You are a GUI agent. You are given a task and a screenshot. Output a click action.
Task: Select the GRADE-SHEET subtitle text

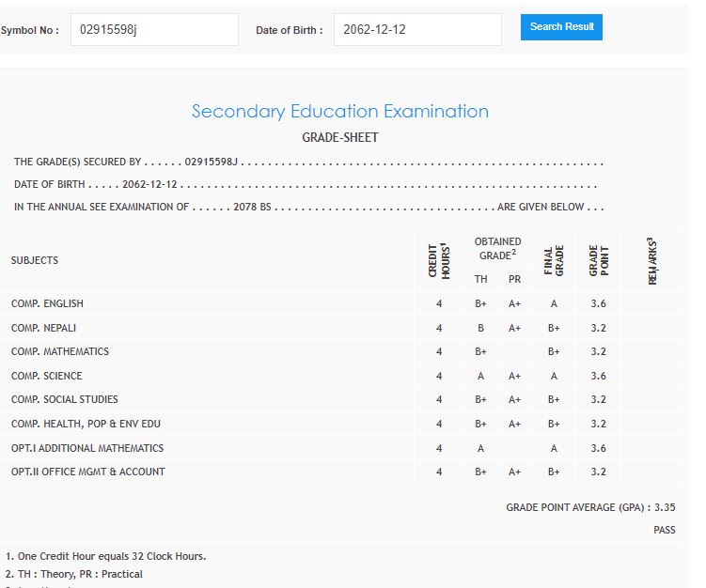tap(339, 138)
